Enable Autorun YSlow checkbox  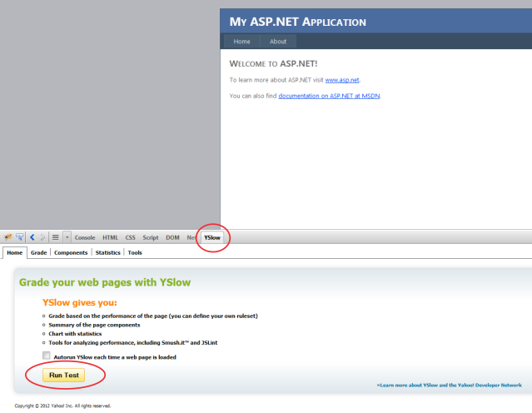[x=47, y=356]
